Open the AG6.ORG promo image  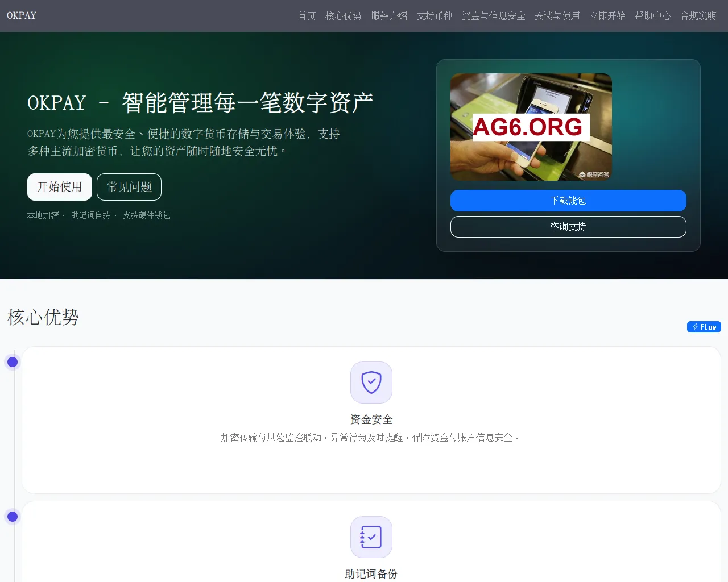point(531,127)
